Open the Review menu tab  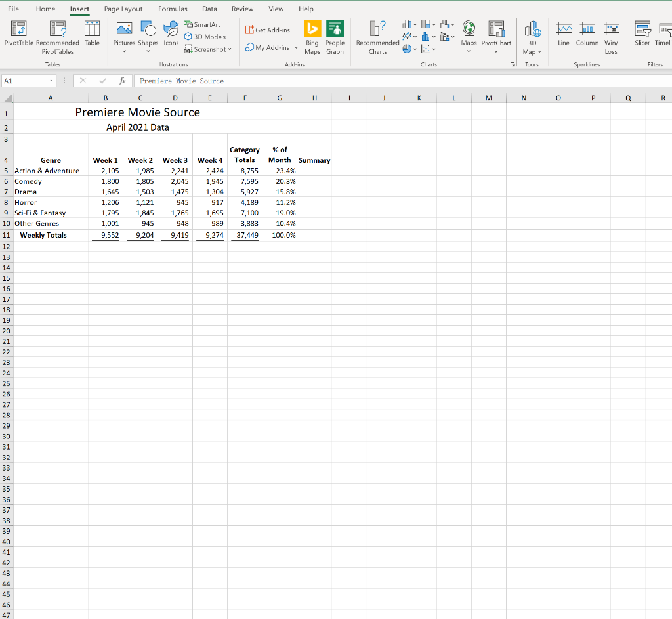point(242,9)
